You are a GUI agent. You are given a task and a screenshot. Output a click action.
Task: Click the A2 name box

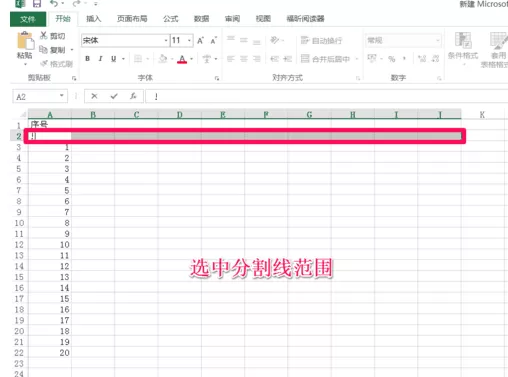[x=40, y=97]
